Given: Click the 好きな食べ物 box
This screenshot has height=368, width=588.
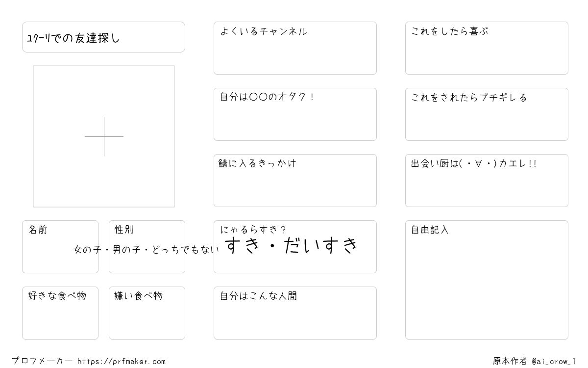Looking at the screenshot, I should [x=60, y=313].
